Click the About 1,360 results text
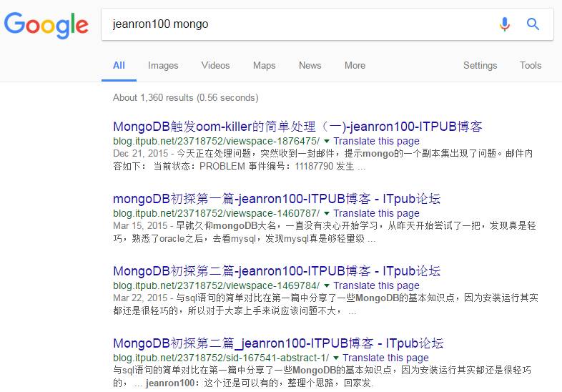The image size is (562, 392). point(186,97)
